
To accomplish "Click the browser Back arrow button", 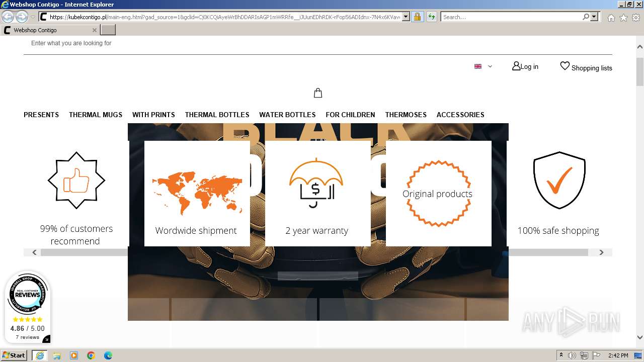I will coord(8,17).
